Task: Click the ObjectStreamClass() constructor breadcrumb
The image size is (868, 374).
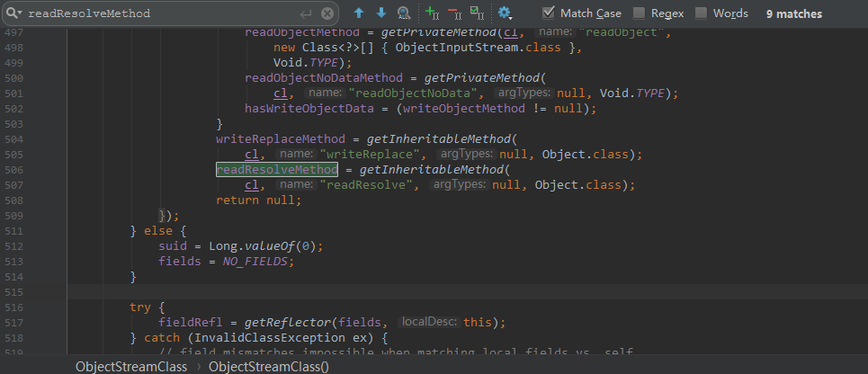Action: (268, 366)
